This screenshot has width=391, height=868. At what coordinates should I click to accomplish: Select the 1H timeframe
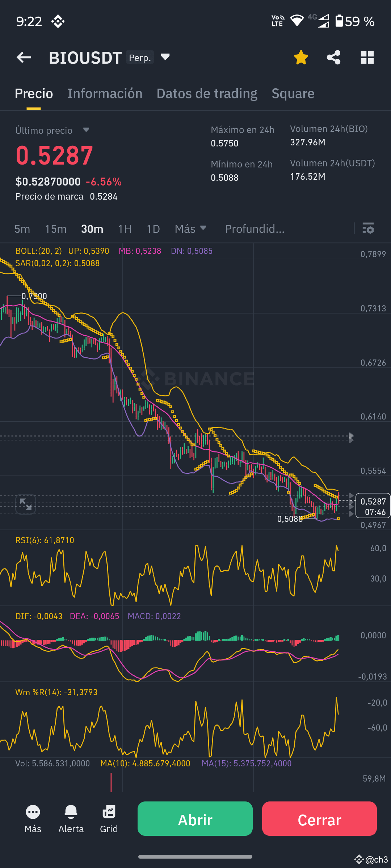pyautogui.click(x=125, y=229)
